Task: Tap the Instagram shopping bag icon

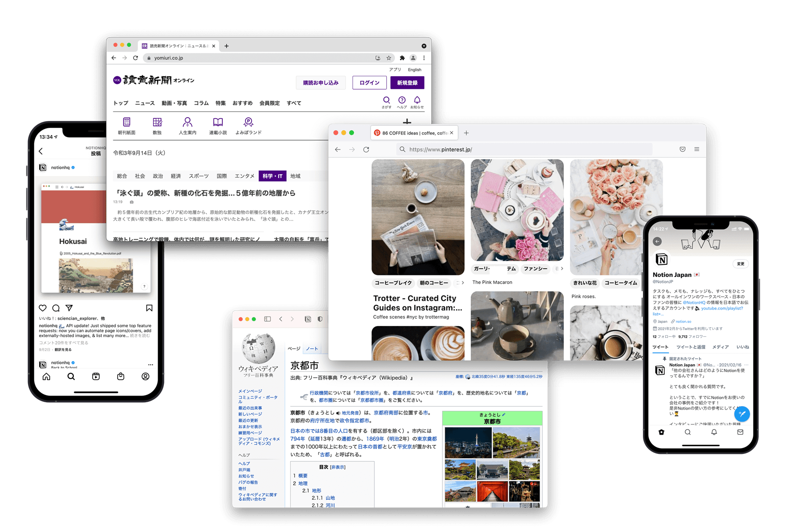Action: pyautogui.click(x=121, y=377)
